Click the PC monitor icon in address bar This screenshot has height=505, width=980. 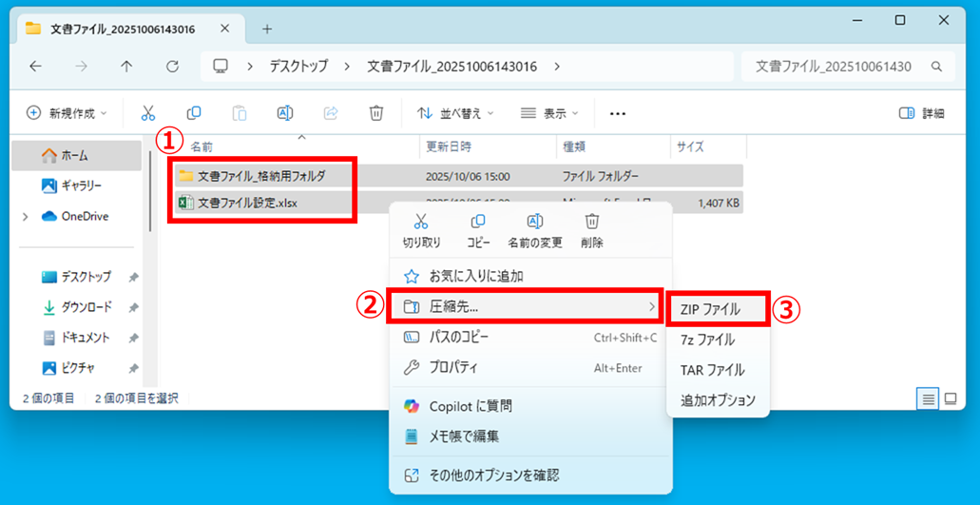click(x=220, y=67)
